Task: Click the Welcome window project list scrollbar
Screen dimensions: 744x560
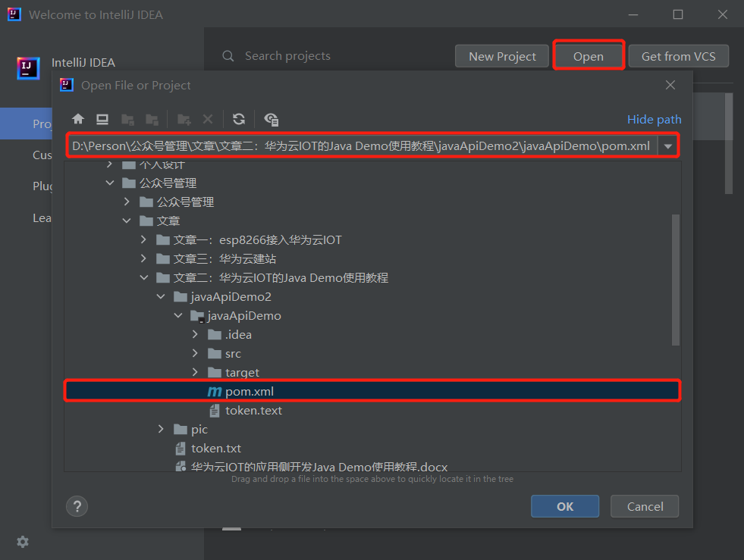Action: pos(729,143)
